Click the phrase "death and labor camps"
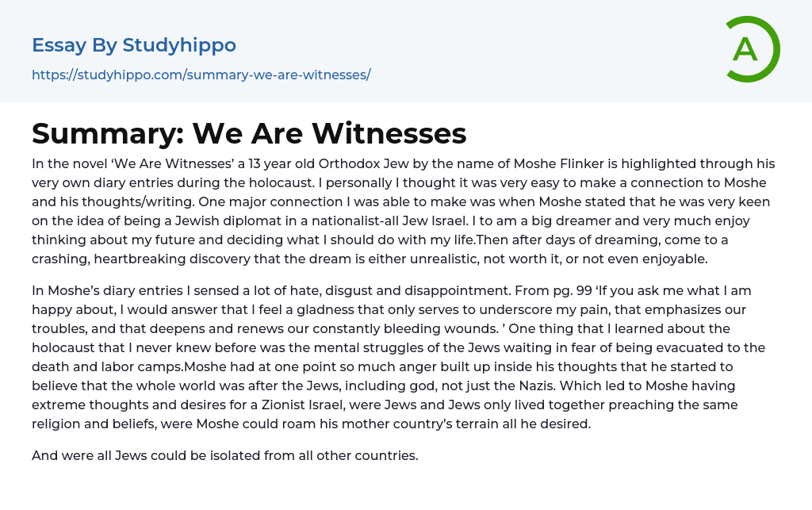Image resolution: width=812 pixels, height=510 pixels. tap(101, 366)
